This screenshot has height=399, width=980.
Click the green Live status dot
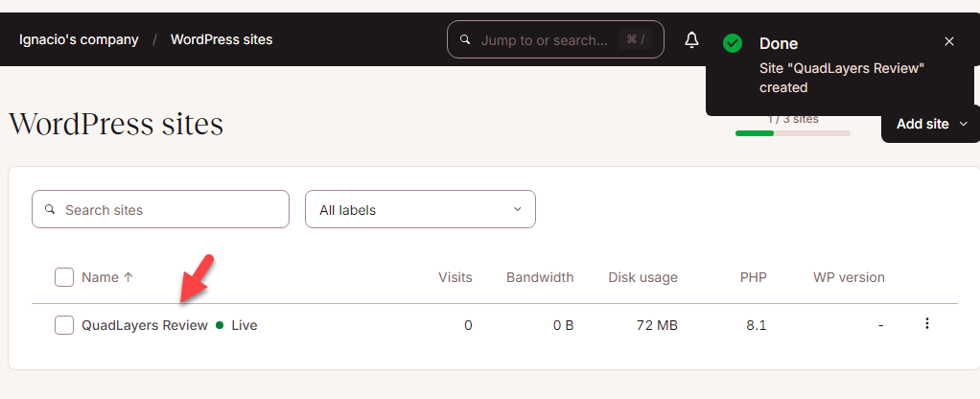(220, 325)
